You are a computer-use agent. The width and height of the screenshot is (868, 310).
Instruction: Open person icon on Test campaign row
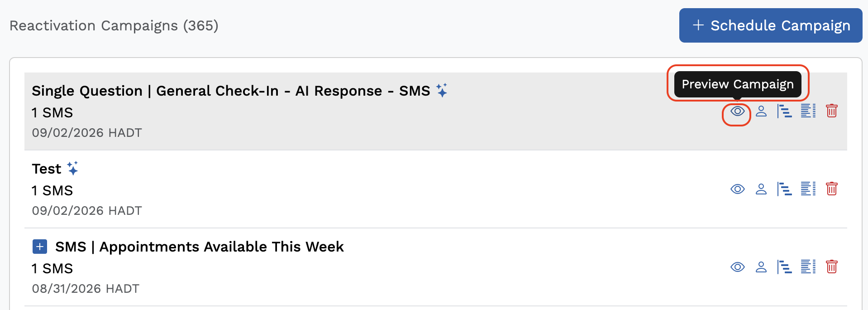point(761,189)
